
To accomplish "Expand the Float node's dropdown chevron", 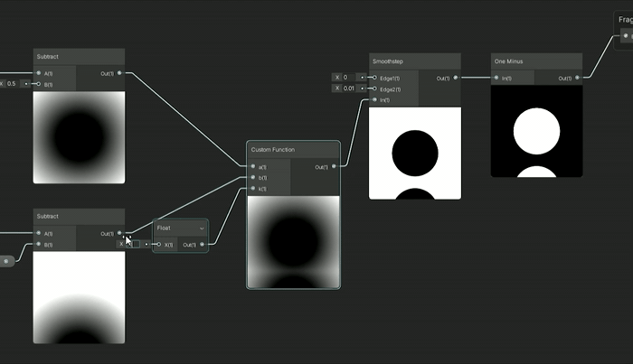I will click(202, 229).
